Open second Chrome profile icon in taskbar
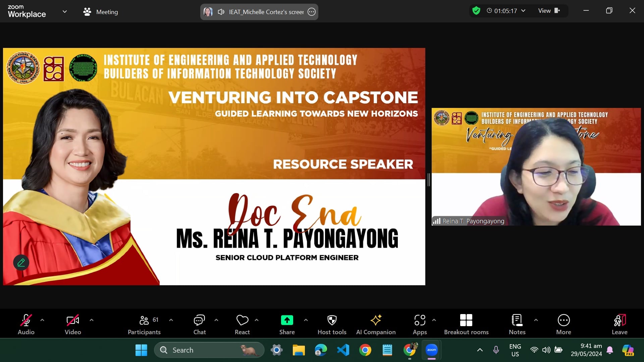Screen dimensions: 644x362 point(410,350)
